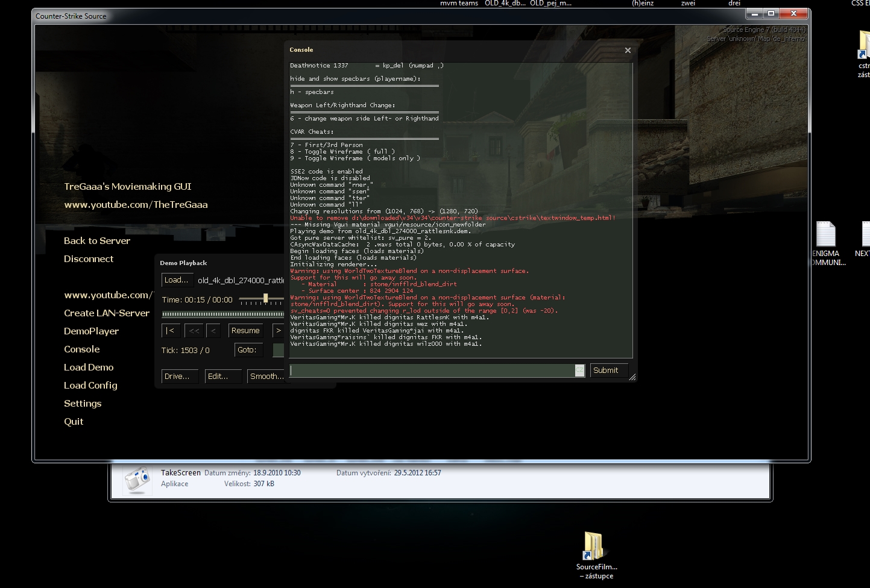This screenshot has height=588, width=870.
Task: Click the 'Playing demo from old_4k_dbl' console line
Action: (380, 231)
